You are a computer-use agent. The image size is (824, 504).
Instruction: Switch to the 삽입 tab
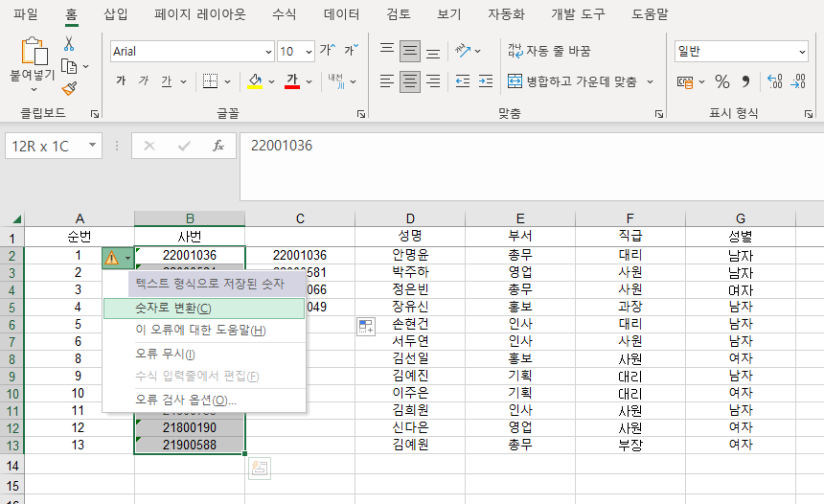click(x=116, y=14)
